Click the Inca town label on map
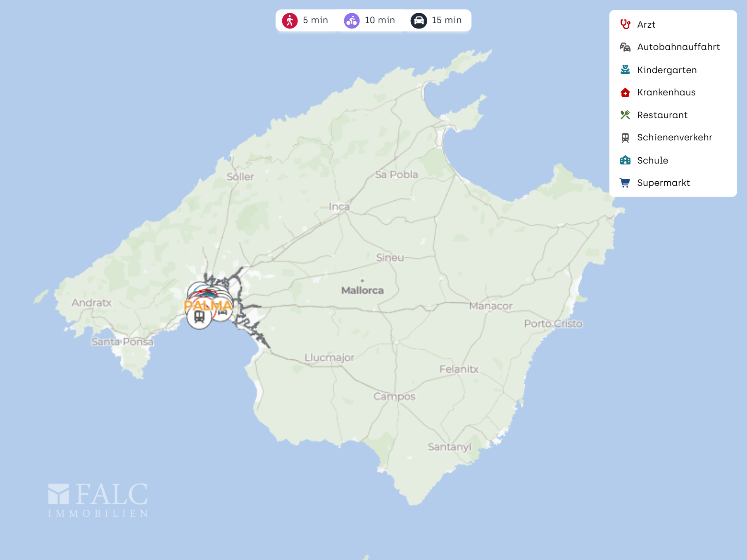Screen dimensions: 747x560 [x=339, y=206]
